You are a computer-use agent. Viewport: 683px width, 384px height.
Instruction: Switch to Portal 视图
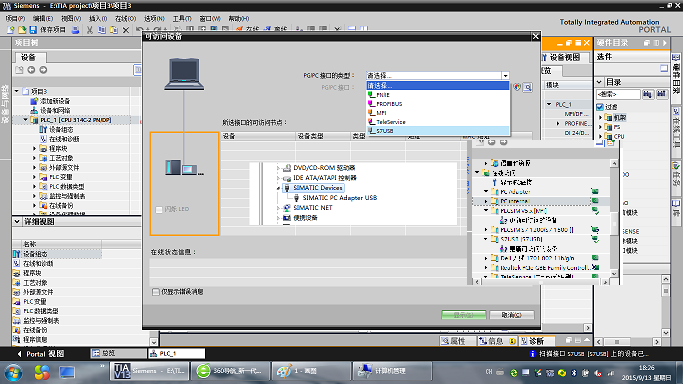pyautogui.click(x=41, y=354)
